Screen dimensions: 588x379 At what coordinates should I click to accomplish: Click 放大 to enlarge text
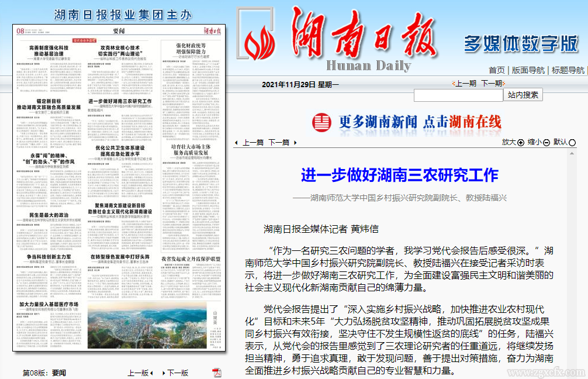[509, 142]
